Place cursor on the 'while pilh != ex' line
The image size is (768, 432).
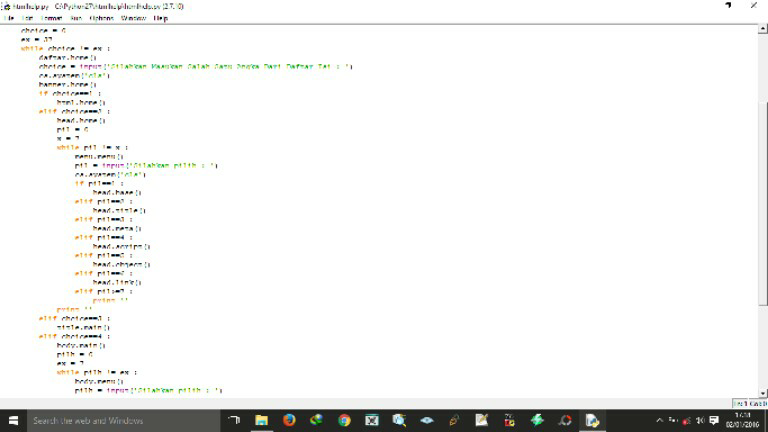[x=96, y=373]
